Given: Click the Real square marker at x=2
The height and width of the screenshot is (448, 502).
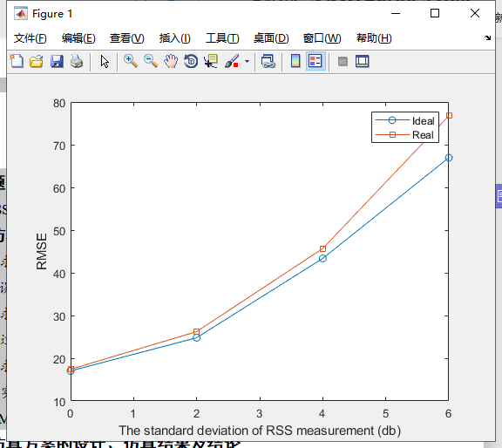Looking at the screenshot, I should tap(197, 331).
